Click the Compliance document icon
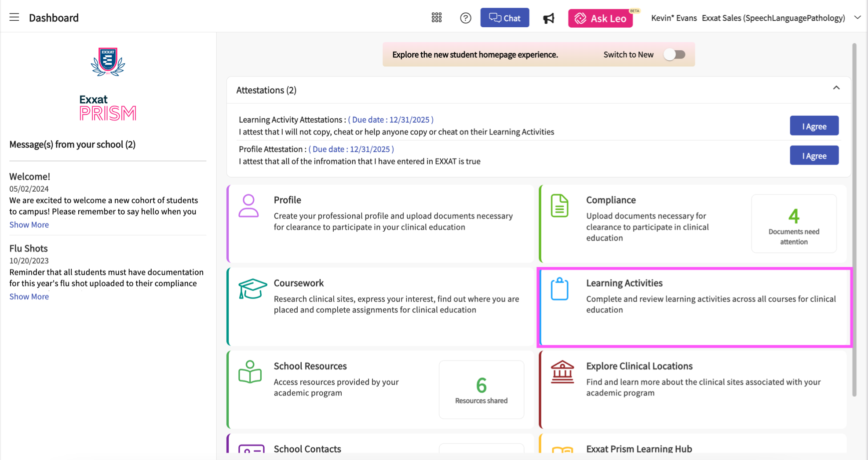 (559, 206)
